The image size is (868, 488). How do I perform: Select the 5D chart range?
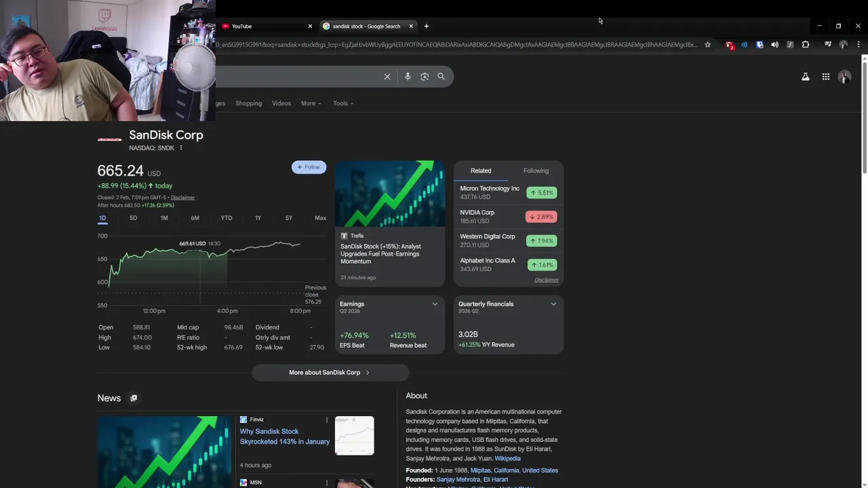(x=133, y=218)
